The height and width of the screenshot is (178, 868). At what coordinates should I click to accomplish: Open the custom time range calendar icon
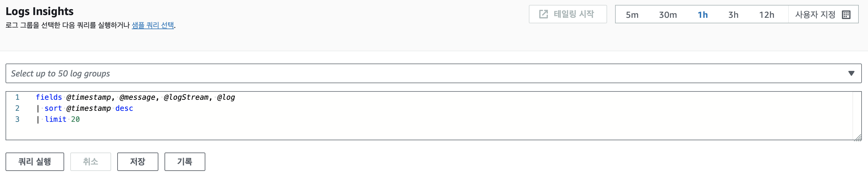tap(846, 14)
